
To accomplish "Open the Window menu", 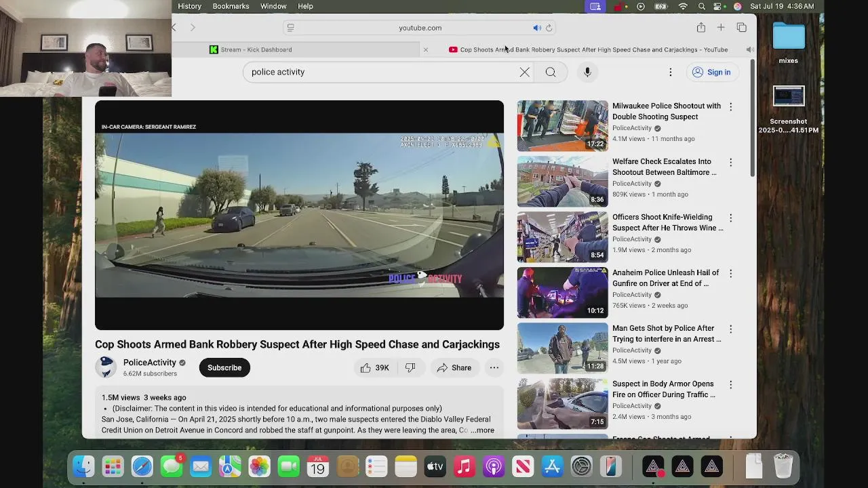I will tap(273, 6).
